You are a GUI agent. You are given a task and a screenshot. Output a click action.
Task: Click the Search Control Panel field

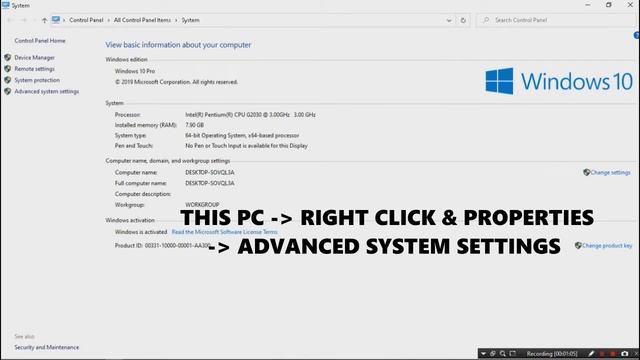[555, 20]
